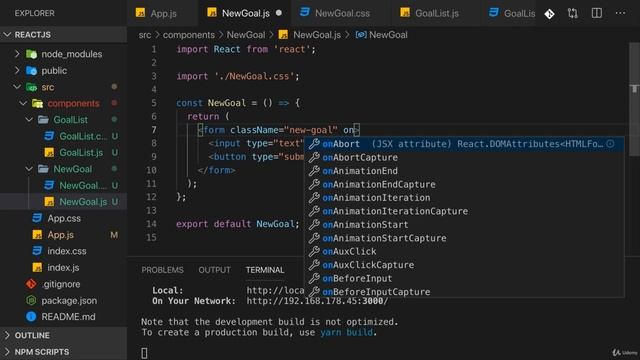Click the NewGoal folder icon in explorer
This screenshot has width=640, height=360.
pos(43,169)
